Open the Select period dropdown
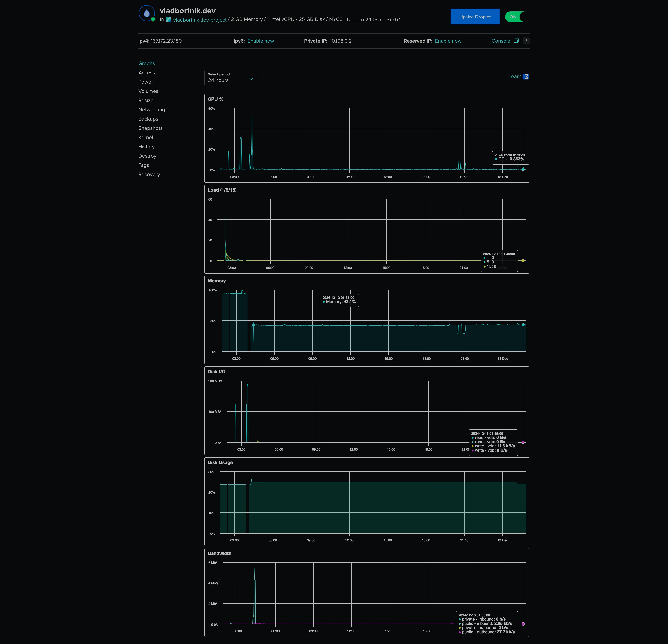Screen dimensions: 668x644 [230, 78]
